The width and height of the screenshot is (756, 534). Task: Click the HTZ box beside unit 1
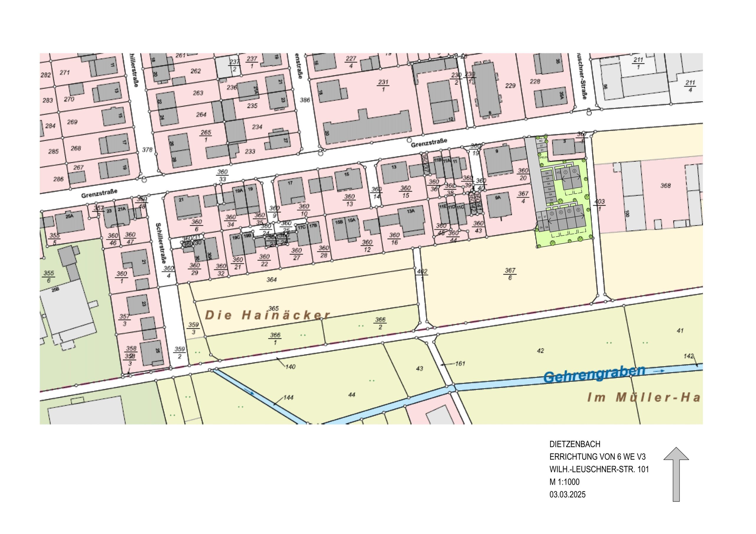[x=558, y=173]
